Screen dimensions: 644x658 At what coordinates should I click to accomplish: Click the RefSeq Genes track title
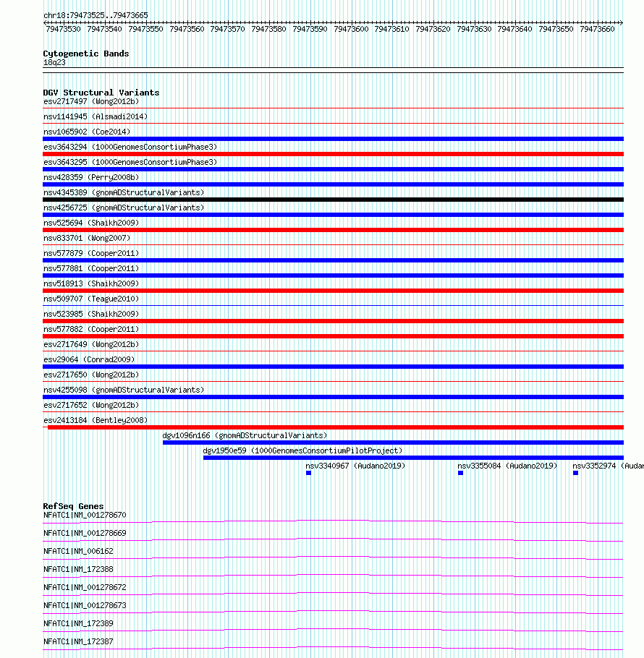pos(74,506)
